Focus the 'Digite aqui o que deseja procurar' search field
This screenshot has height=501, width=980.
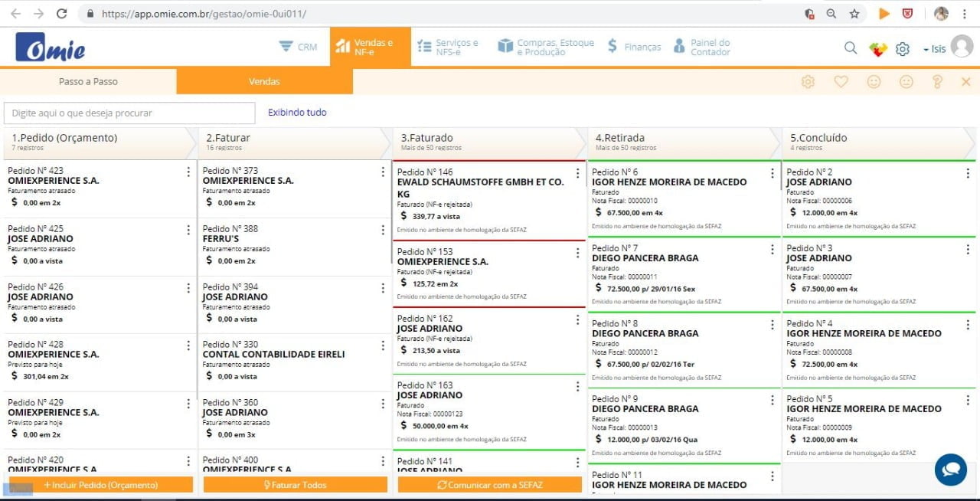point(129,113)
